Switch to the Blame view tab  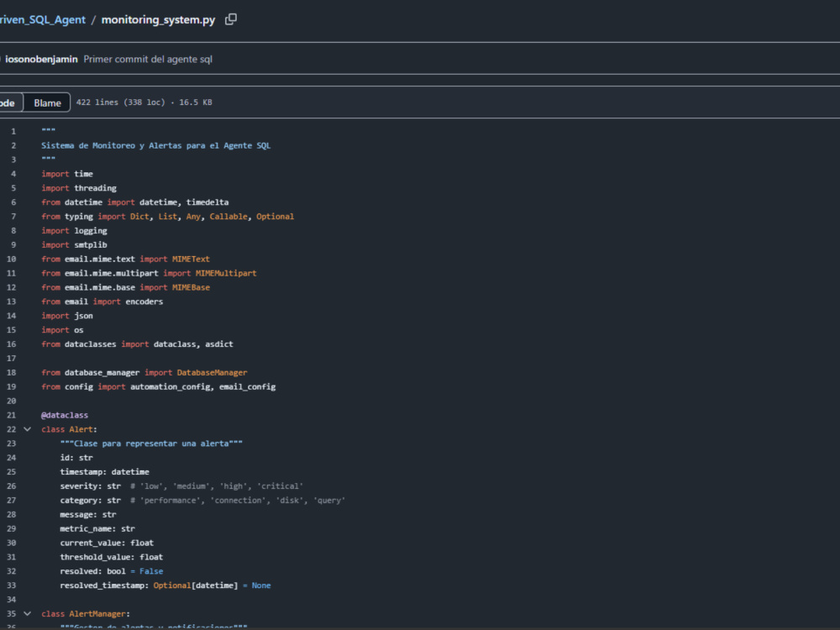pyautogui.click(x=47, y=102)
